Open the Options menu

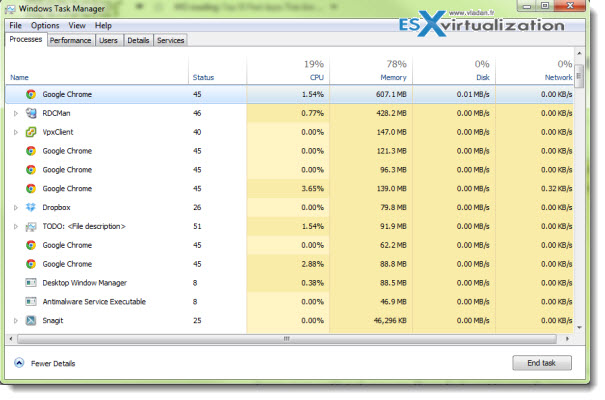(45, 25)
